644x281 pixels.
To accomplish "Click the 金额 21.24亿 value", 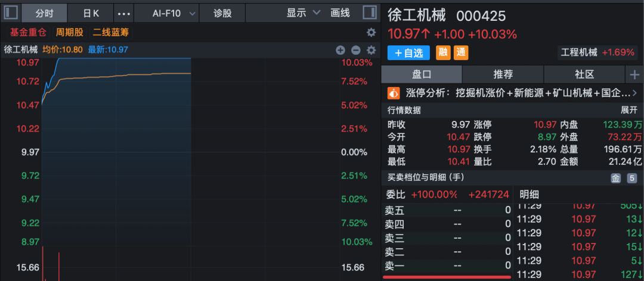I will point(625,161).
